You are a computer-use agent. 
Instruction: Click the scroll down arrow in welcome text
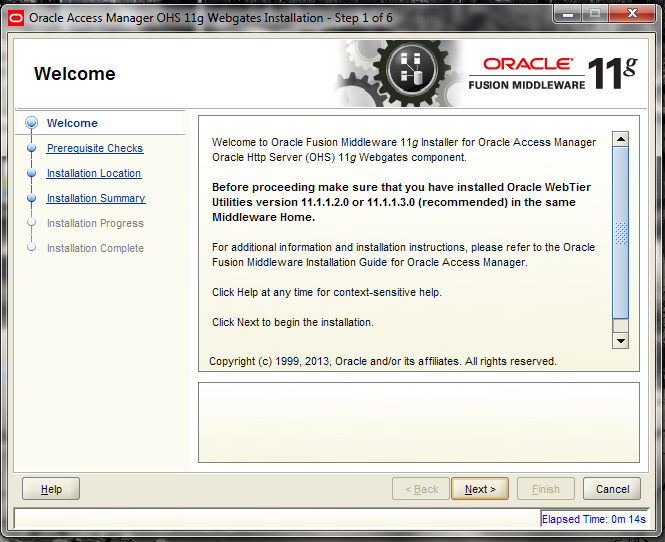(x=620, y=341)
